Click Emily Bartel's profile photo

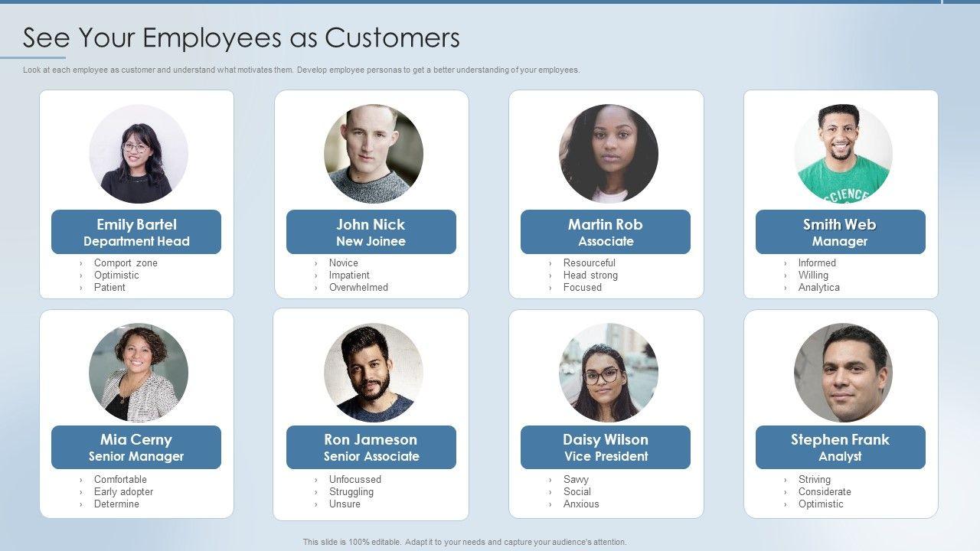pyautogui.click(x=139, y=154)
